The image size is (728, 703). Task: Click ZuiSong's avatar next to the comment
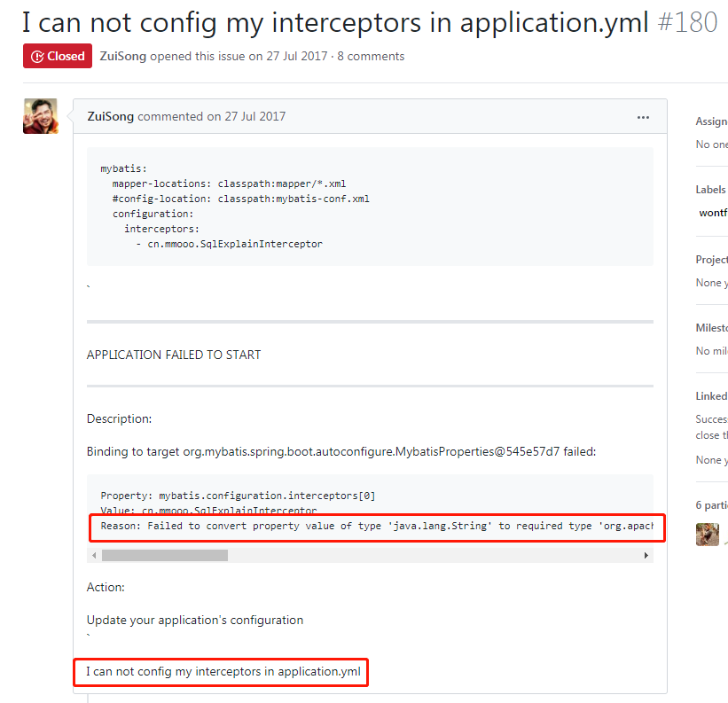point(40,116)
